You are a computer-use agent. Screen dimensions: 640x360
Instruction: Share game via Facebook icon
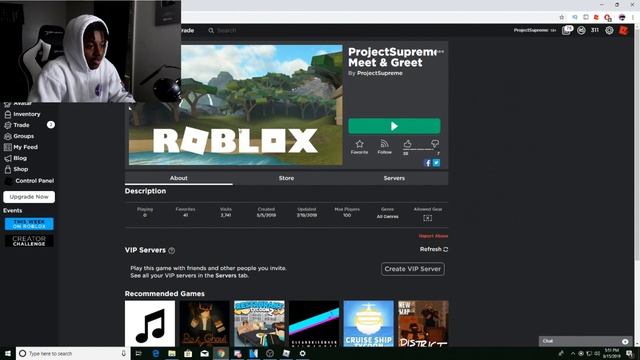click(x=427, y=163)
